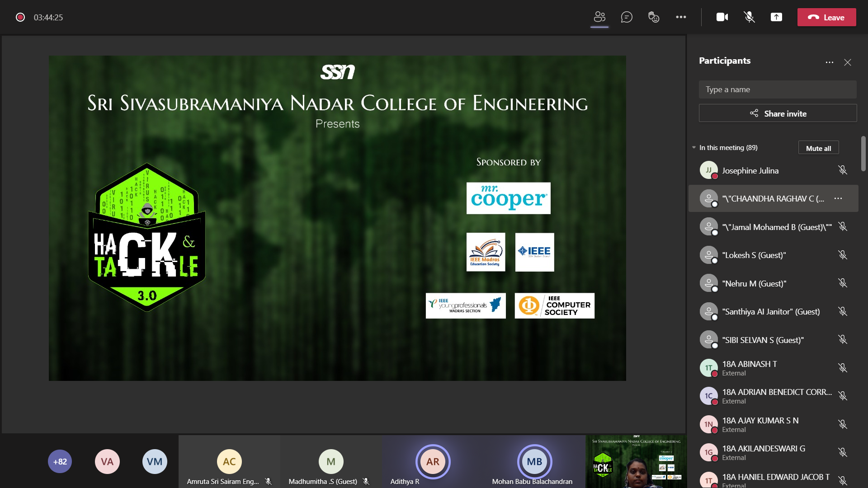Toggle mic icon for 18A AJAY KUMAR S N
This screenshot has width=868, height=488.
click(843, 425)
